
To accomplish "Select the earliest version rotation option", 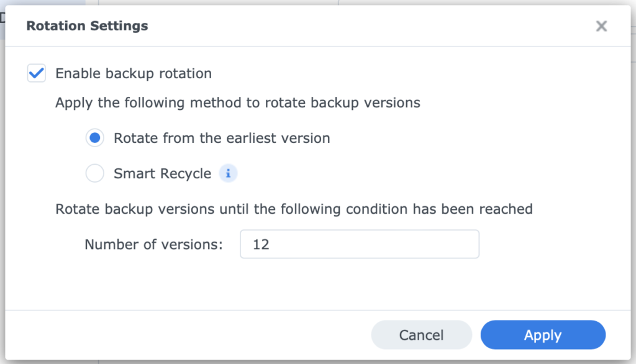I will pyautogui.click(x=94, y=138).
